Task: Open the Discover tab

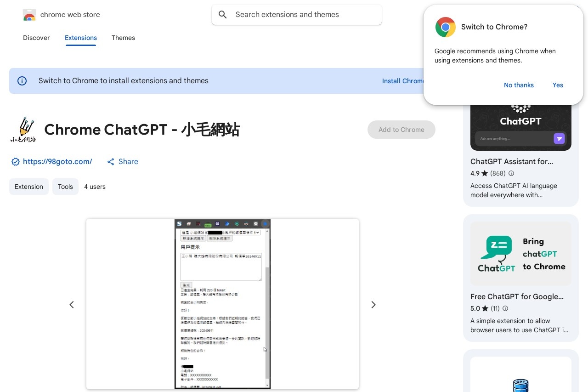Action: pos(36,38)
